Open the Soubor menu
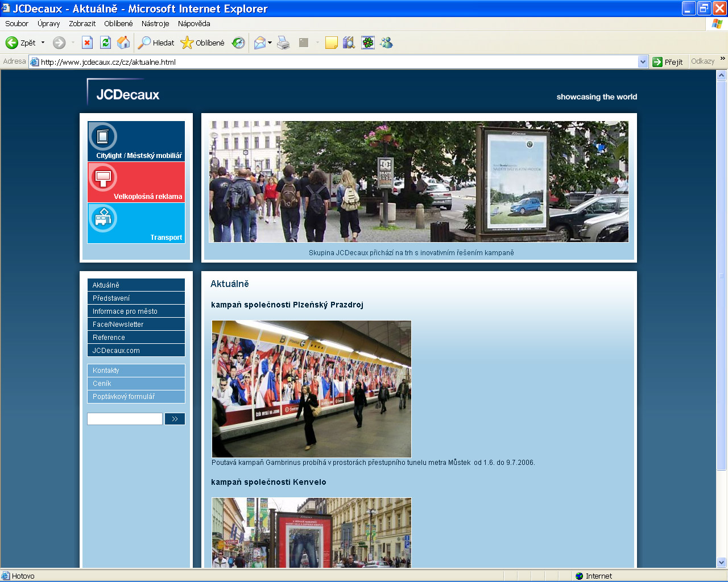728x582 pixels. pyautogui.click(x=17, y=24)
